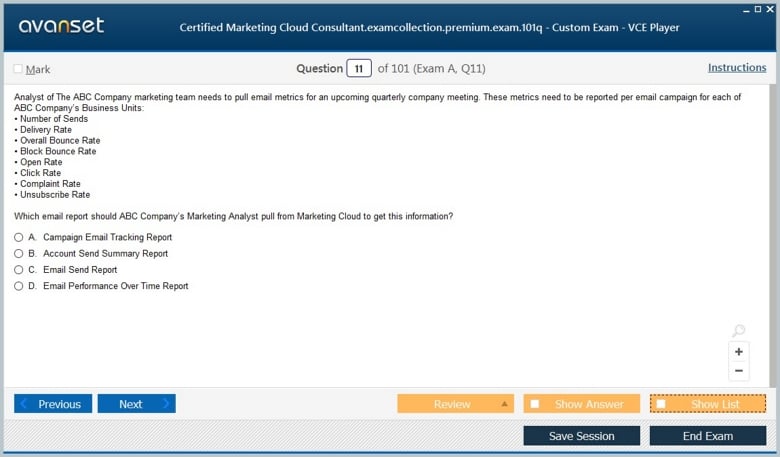The height and width of the screenshot is (457, 780).
Task: Pick answer C, Email Send Report
Action: [x=19, y=270]
